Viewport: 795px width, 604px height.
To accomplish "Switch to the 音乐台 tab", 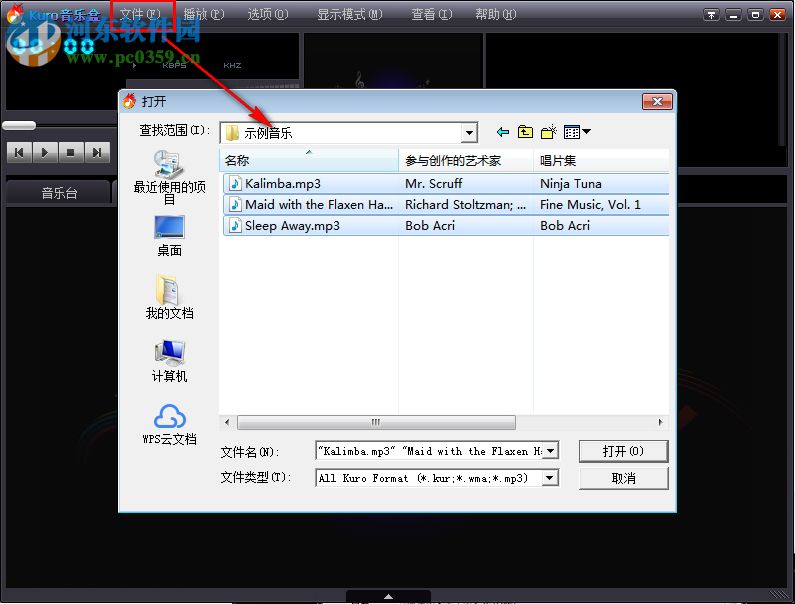I will (x=59, y=193).
